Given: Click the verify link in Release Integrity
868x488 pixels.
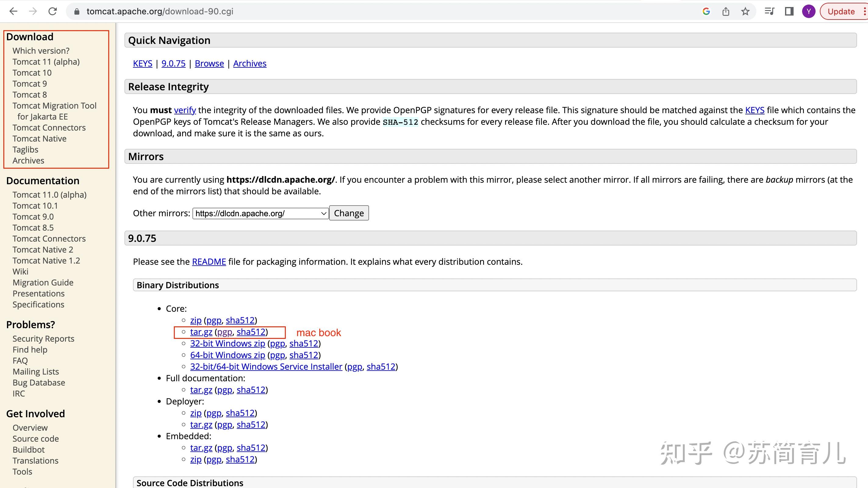Looking at the screenshot, I should [185, 110].
